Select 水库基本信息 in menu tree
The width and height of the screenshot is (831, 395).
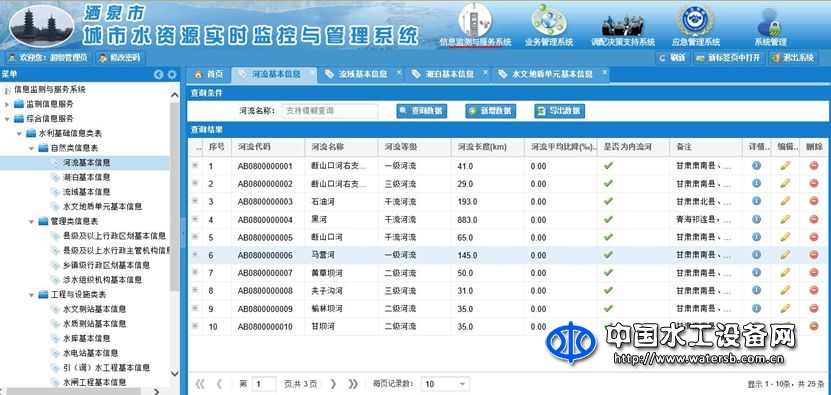pos(86,338)
